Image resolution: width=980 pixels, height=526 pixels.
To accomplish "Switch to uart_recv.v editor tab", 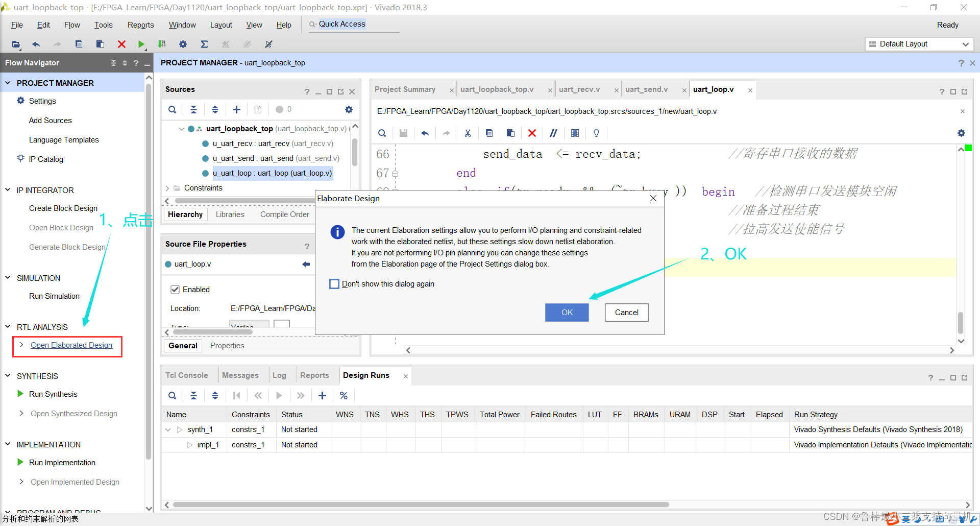I will (x=579, y=89).
